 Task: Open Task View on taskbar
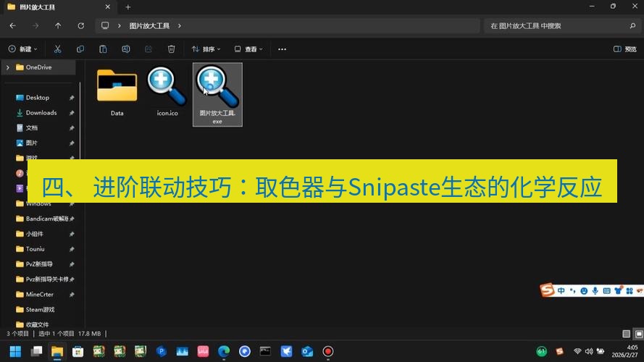coord(36,351)
